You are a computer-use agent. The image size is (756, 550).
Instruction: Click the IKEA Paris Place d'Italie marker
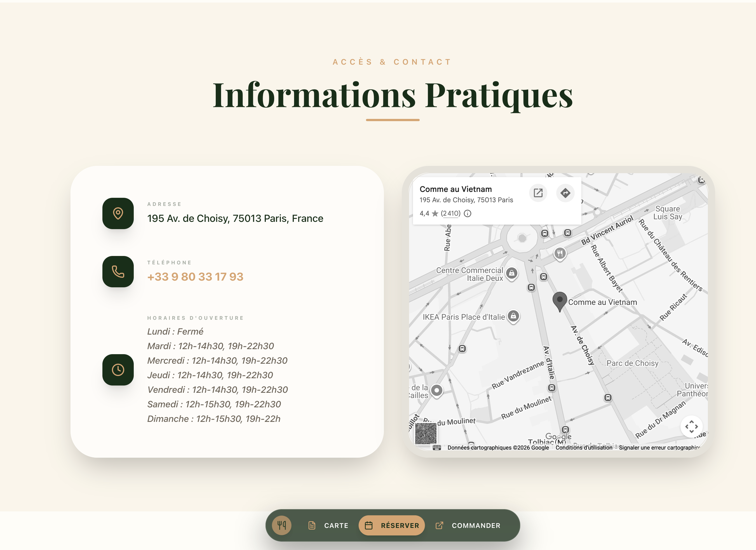513,316
